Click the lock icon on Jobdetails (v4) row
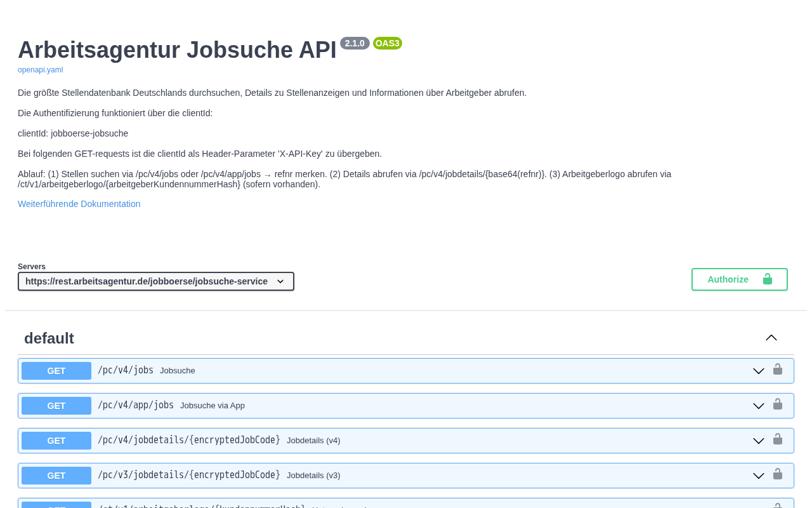Screen dimensions: 812x508 [778, 439]
